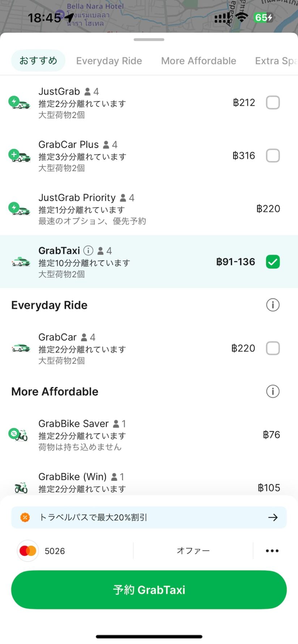Check the JustGrab ride checkbox
The height and width of the screenshot is (644, 298).
click(x=273, y=103)
